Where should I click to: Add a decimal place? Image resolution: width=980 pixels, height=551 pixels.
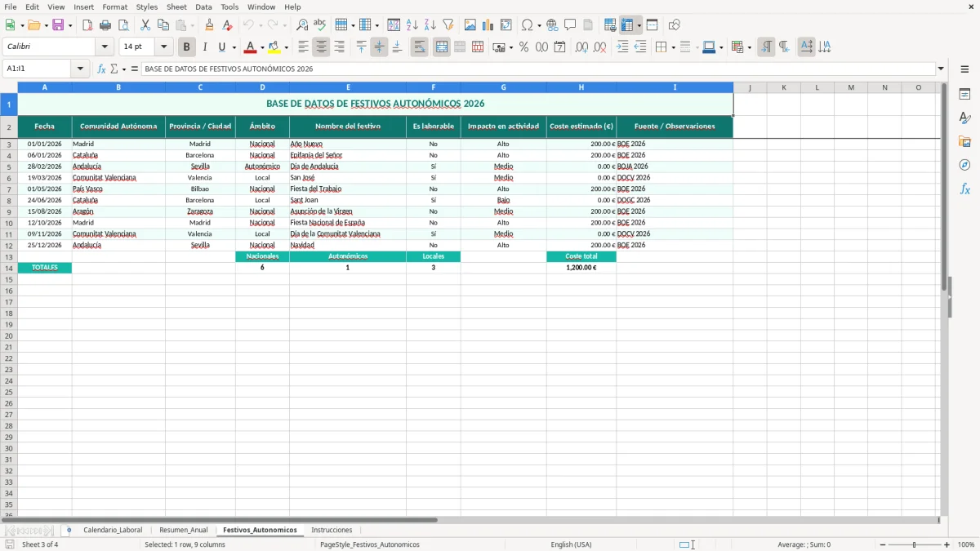(x=581, y=47)
